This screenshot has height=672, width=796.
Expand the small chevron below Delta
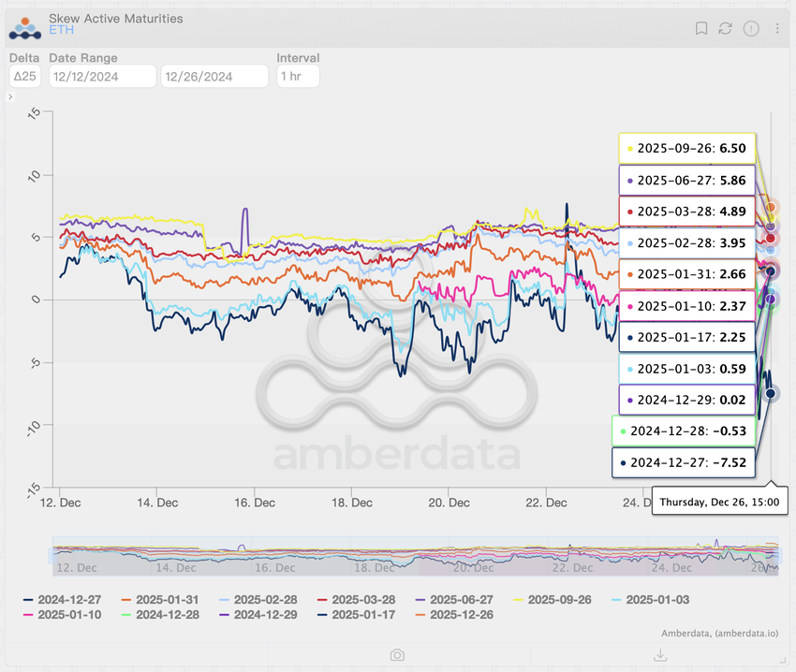(x=10, y=97)
